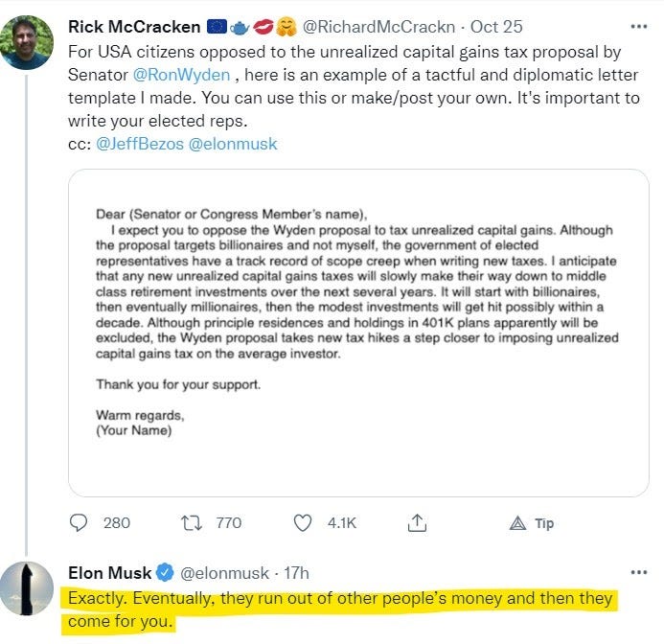The height and width of the screenshot is (644, 664).
Task: Open more options on Elon's reply
Action: [638, 572]
